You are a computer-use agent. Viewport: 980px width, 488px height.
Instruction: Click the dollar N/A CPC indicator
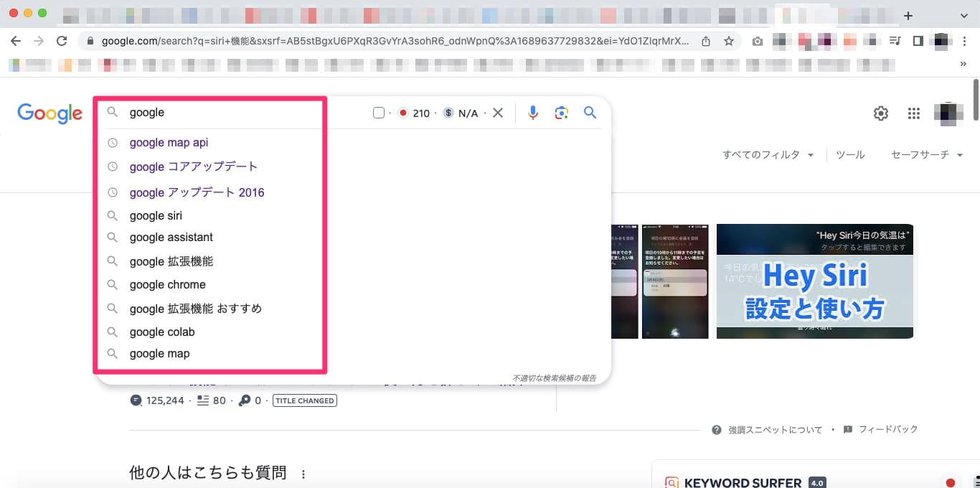tap(461, 113)
